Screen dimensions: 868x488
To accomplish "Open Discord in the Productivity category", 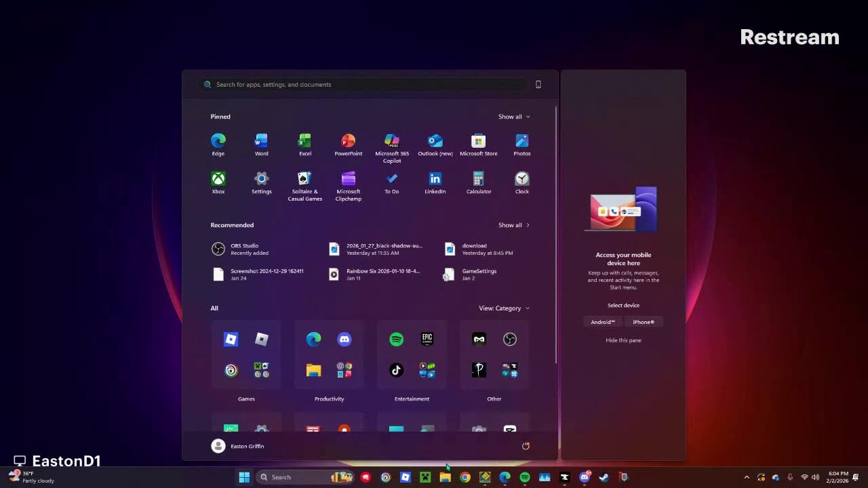I will (x=344, y=339).
